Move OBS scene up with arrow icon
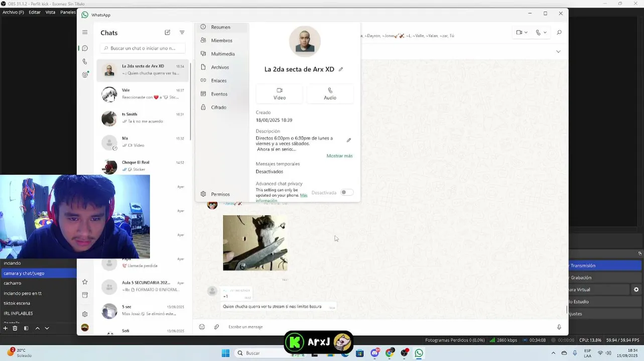This screenshot has height=361, width=644. click(37, 328)
